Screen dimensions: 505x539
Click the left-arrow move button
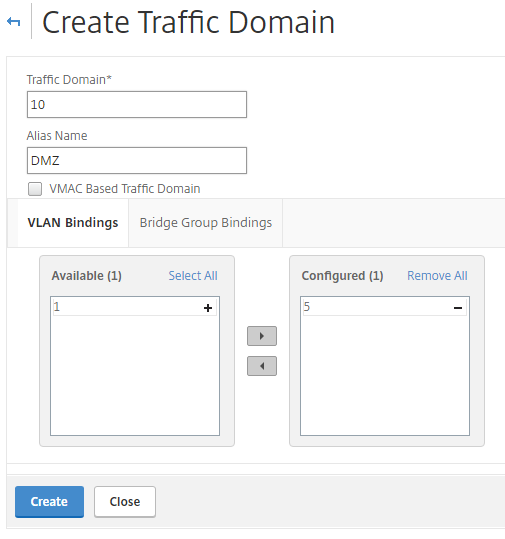pos(262,366)
